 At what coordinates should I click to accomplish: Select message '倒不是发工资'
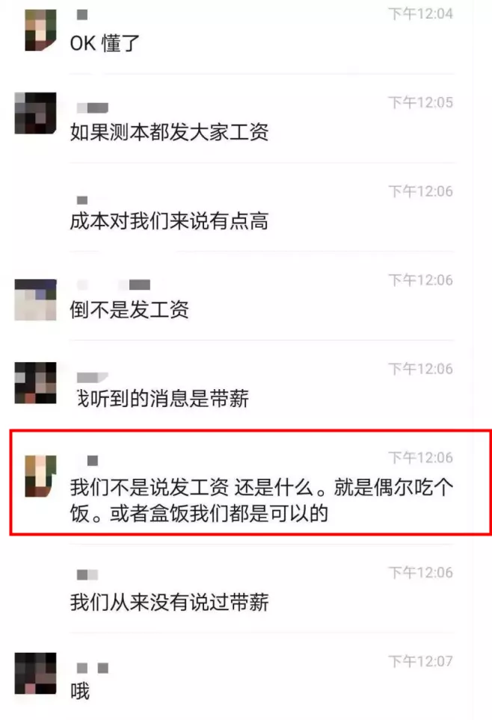point(129,309)
